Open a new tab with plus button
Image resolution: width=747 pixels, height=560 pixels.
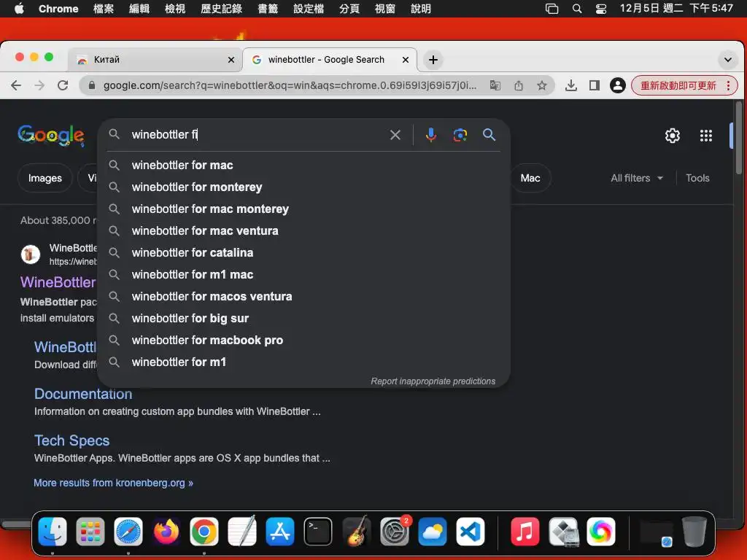point(433,60)
